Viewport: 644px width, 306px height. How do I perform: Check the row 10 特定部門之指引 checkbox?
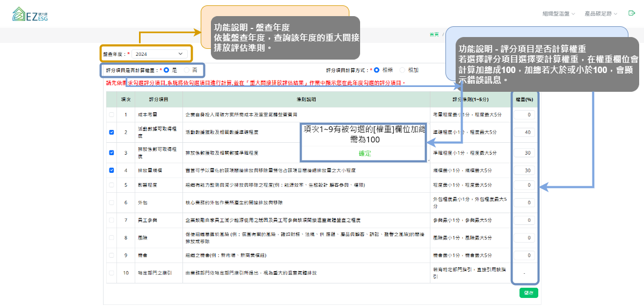pos(112,273)
